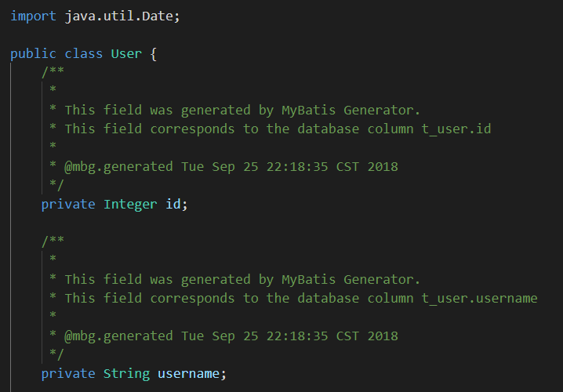Select the User class name
The height and width of the screenshot is (392, 563).
pos(126,53)
